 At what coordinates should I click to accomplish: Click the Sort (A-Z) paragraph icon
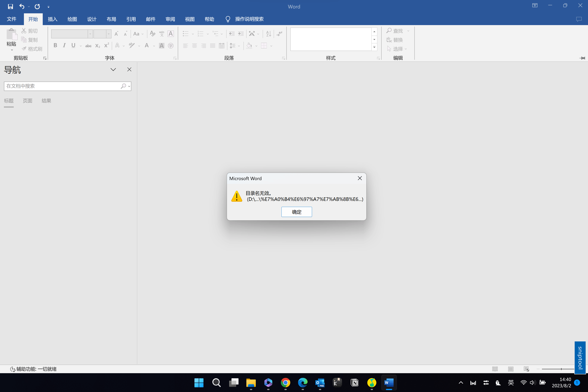[269, 34]
